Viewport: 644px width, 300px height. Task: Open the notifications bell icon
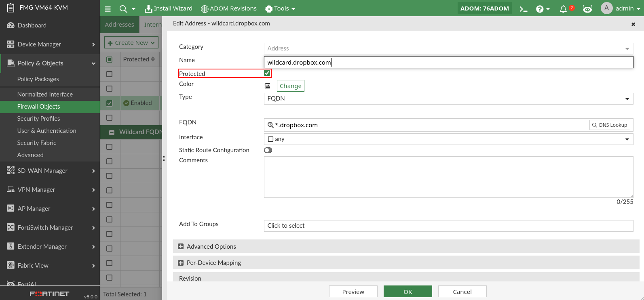click(563, 8)
